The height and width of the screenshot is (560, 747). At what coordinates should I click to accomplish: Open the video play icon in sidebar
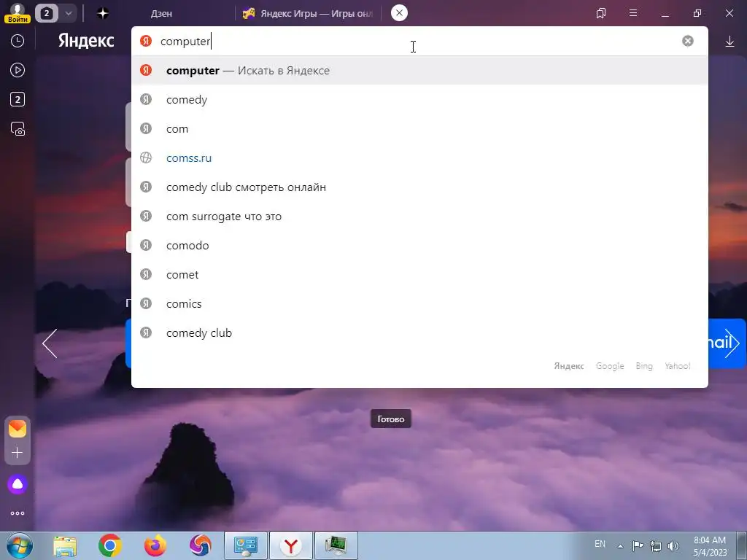tap(18, 71)
